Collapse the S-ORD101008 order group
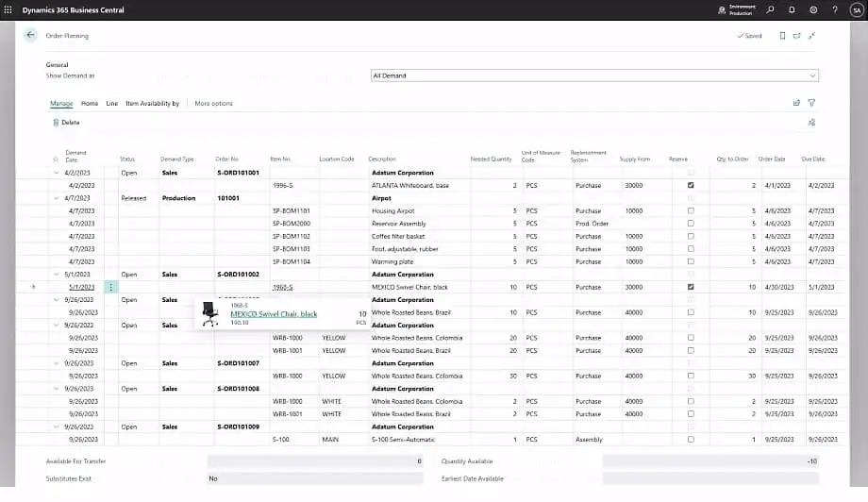The width and height of the screenshot is (868, 502). point(56,389)
